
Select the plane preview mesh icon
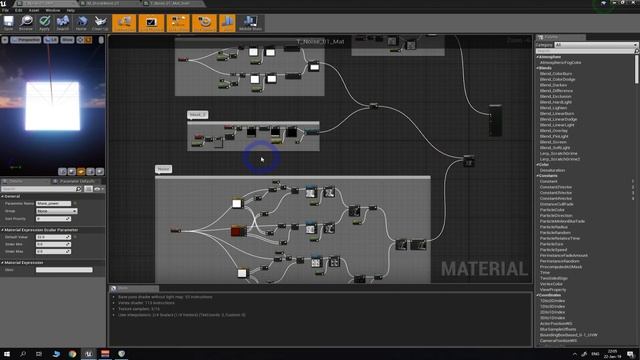tap(81, 171)
